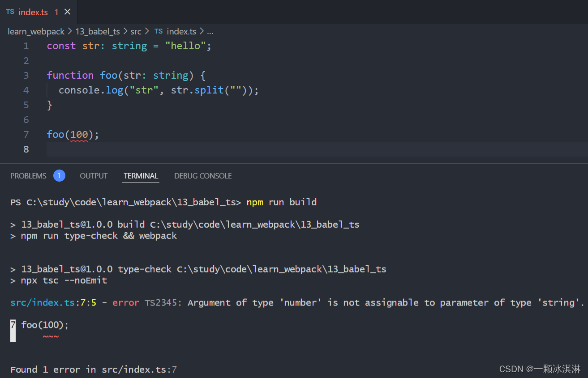The image size is (588, 378).
Task: Click line number 8 in gutter
Action: pos(26,149)
